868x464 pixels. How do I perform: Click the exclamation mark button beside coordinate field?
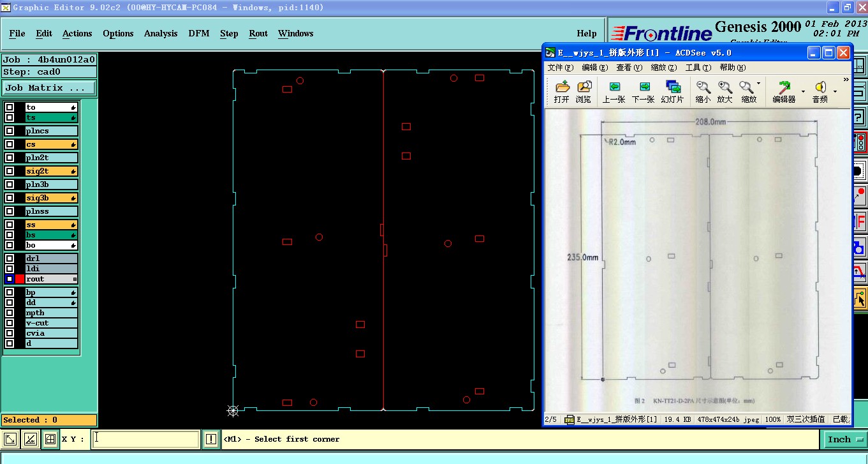[211, 439]
